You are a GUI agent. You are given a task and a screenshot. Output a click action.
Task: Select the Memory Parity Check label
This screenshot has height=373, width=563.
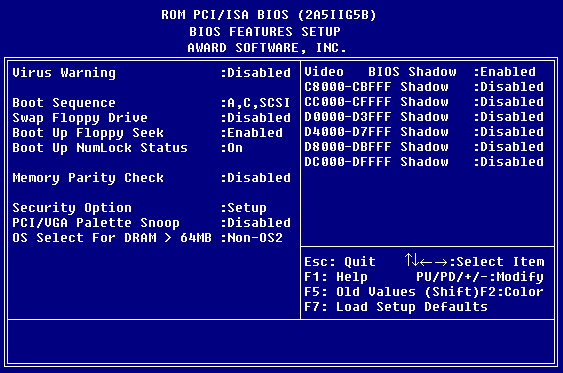click(88, 178)
